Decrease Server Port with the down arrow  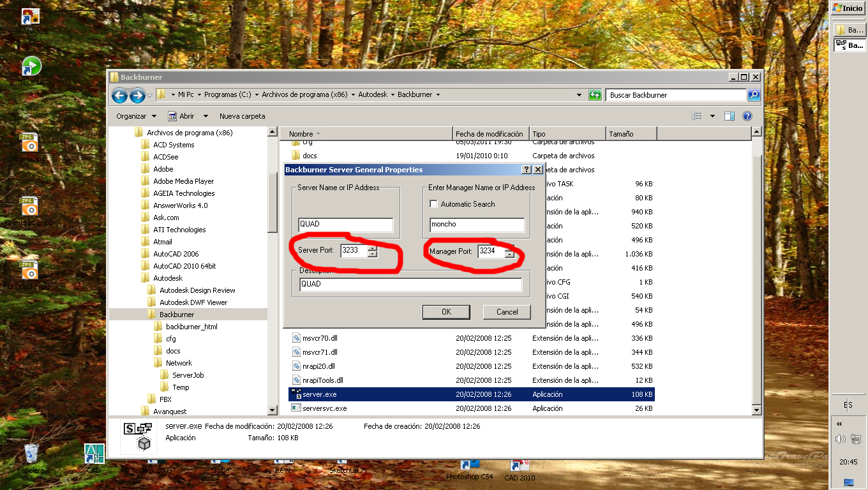(373, 254)
